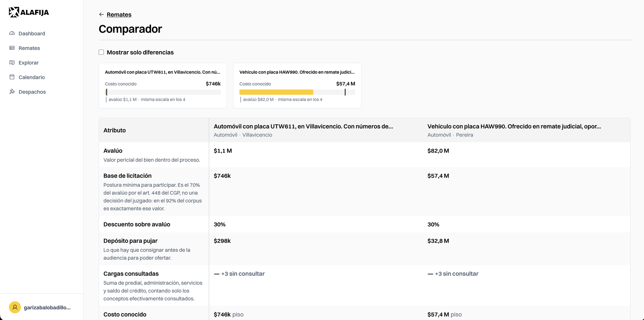
Task: Click the back arrow beside Remates
Action: 101,14
